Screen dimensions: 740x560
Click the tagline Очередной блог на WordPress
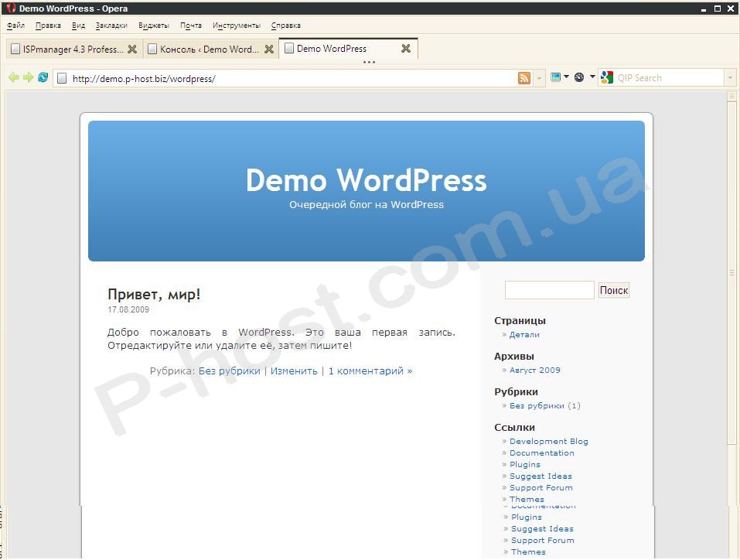[x=367, y=204]
